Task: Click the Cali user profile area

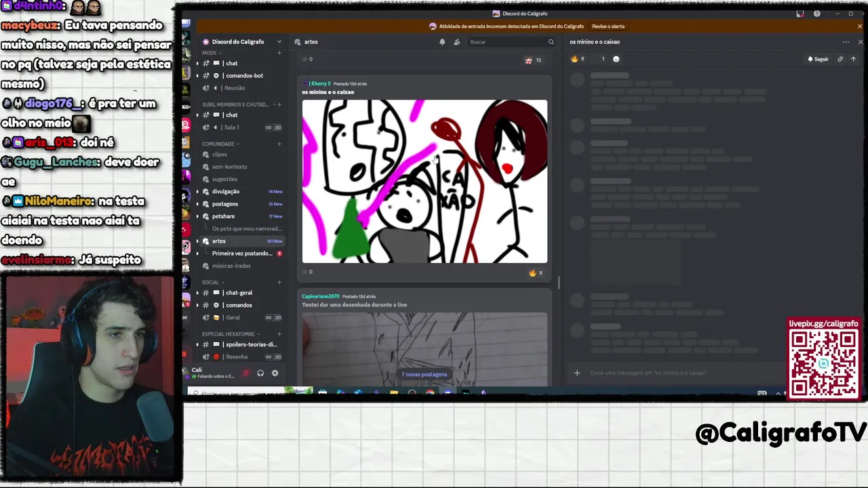Action: pyautogui.click(x=210, y=373)
